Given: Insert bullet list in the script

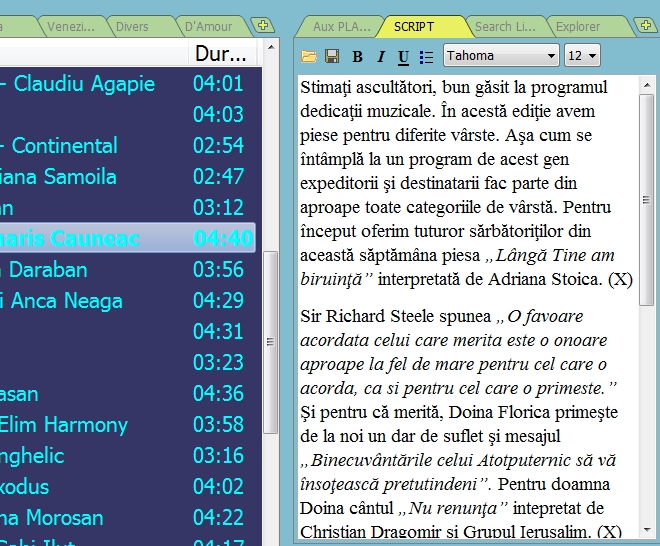Looking at the screenshot, I should 427,57.
